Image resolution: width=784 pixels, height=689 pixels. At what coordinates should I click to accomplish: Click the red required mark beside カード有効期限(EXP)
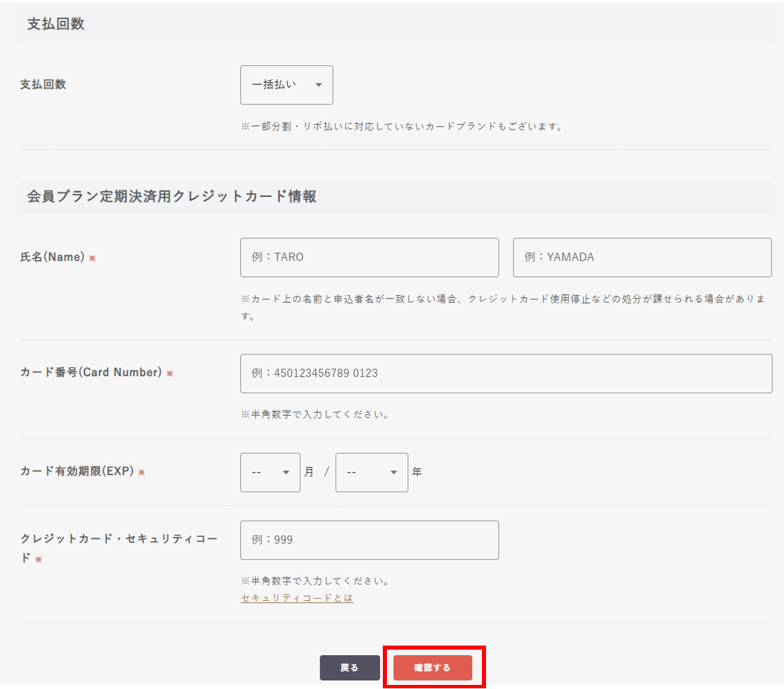(142, 472)
